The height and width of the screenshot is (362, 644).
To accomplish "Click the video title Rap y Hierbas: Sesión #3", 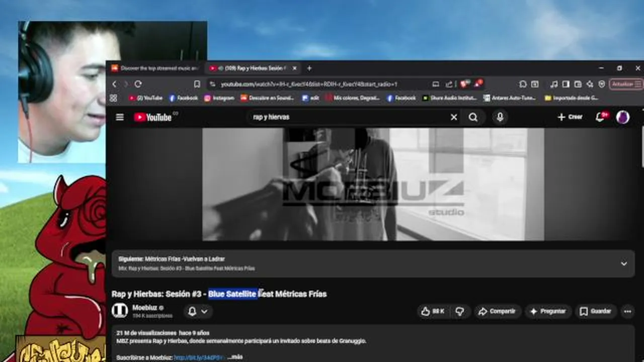I will pos(219,294).
